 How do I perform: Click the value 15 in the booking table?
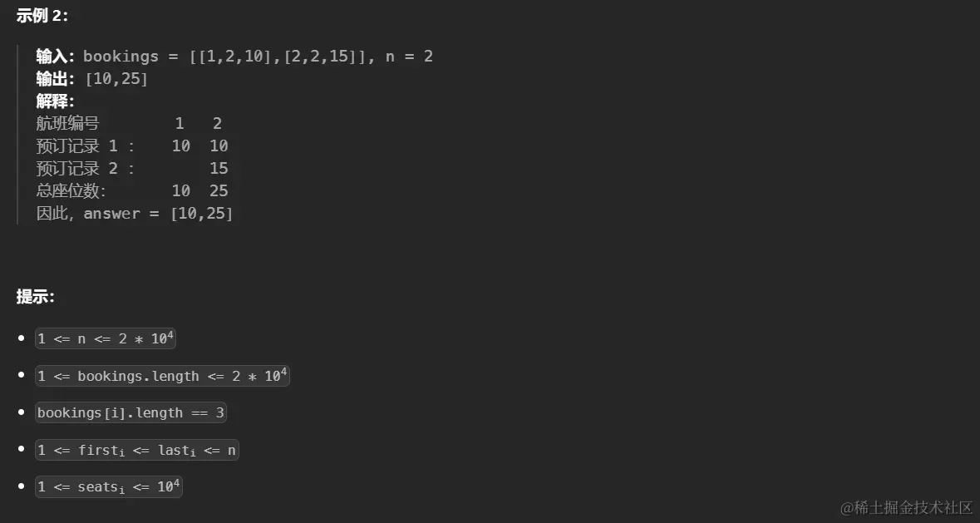point(219,168)
